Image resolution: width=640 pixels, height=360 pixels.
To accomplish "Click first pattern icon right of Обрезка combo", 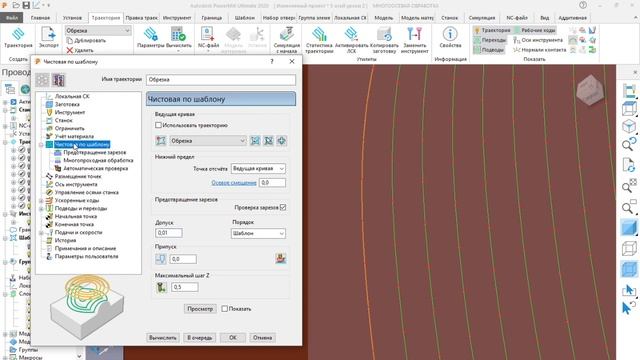I will (x=255, y=141).
